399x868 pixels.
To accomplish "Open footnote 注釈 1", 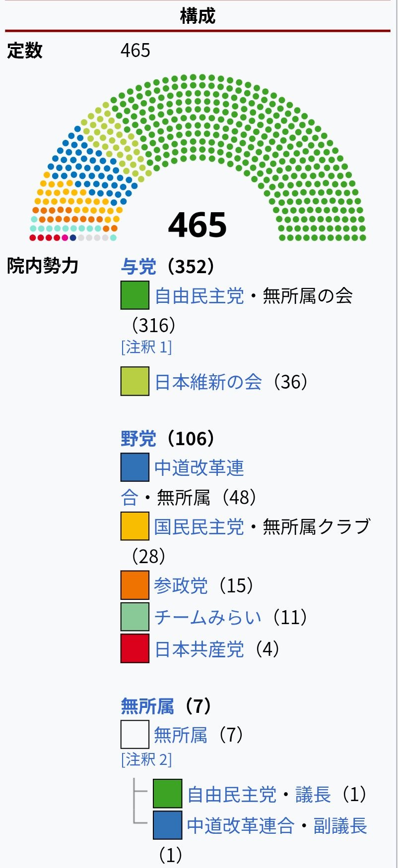I will [146, 347].
